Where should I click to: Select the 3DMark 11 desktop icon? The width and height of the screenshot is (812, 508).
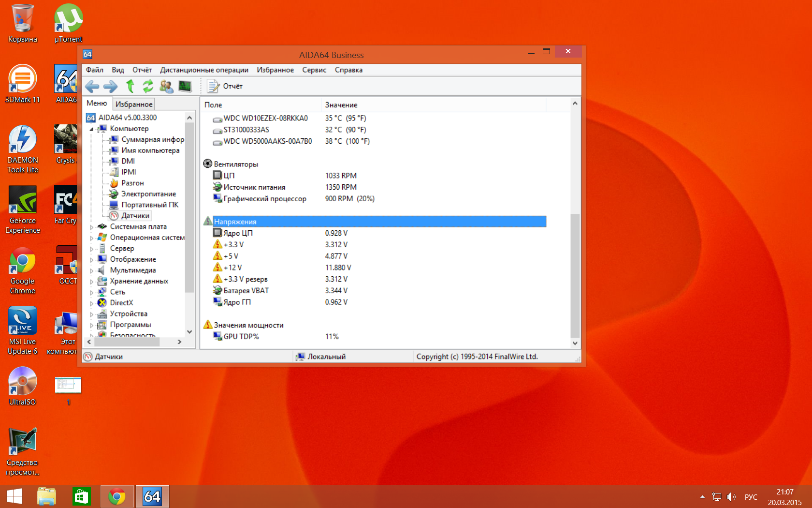tap(22, 84)
